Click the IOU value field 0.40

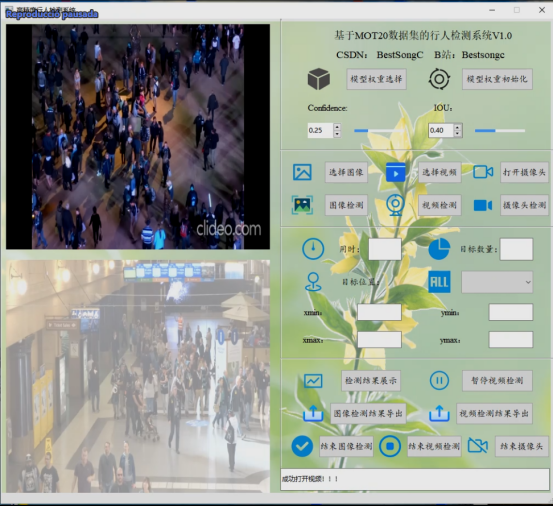coord(441,130)
